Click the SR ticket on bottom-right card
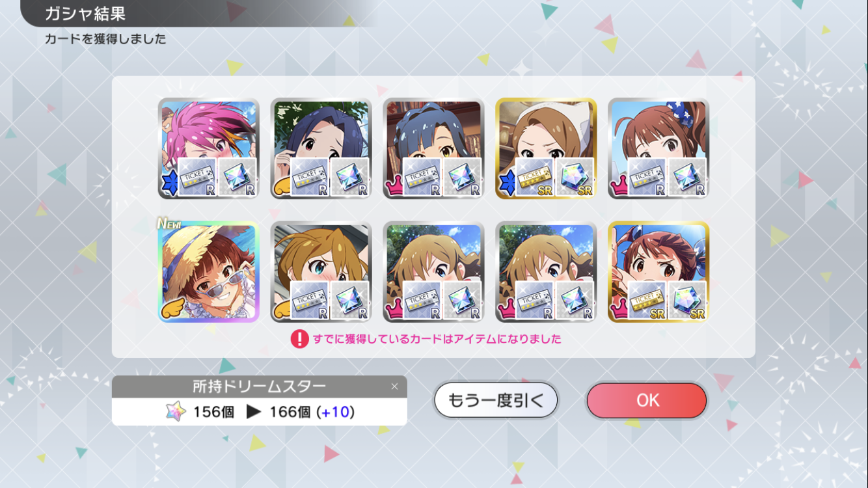Image resolution: width=868 pixels, height=488 pixels. click(x=647, y=301)
